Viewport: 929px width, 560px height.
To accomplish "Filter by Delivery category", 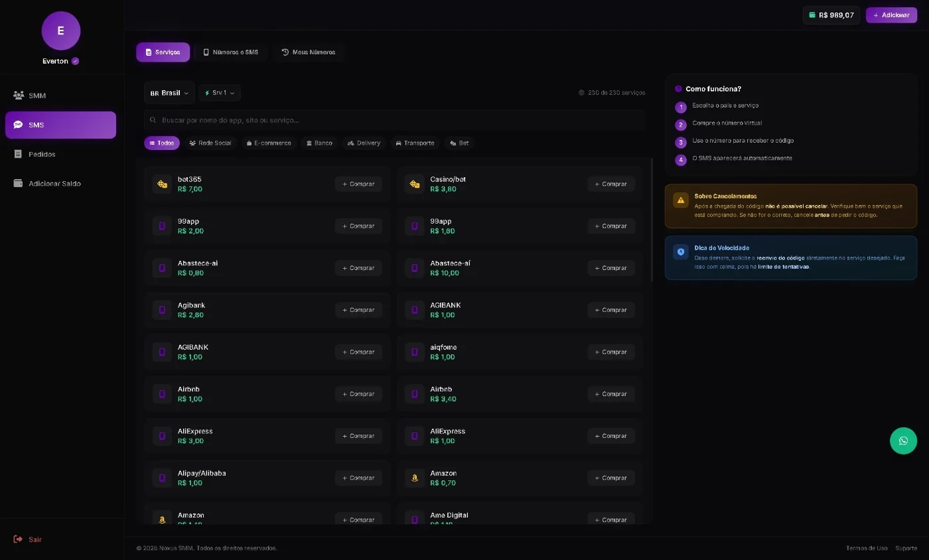I will coord(364,143).
